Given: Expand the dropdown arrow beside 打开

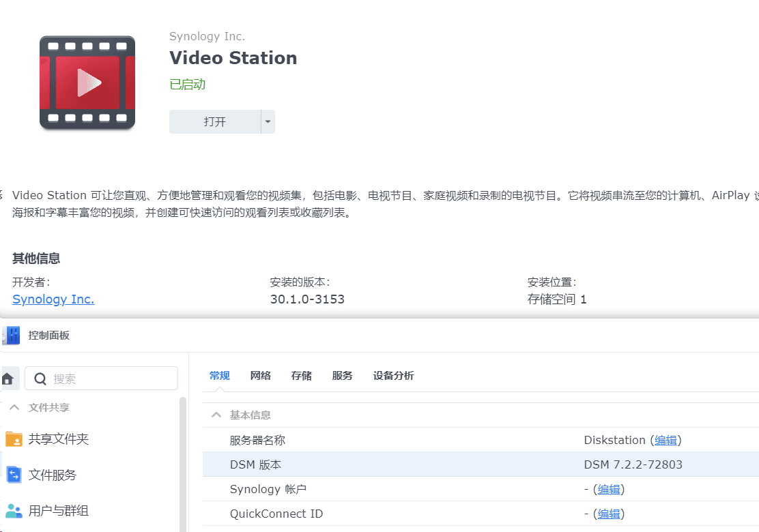Looking at the screenshot, I should (x=268, y=122).
